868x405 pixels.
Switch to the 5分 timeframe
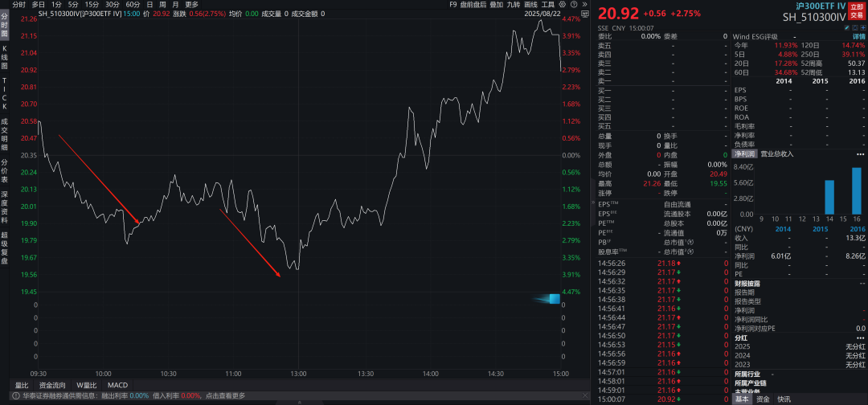click(73, 4)
